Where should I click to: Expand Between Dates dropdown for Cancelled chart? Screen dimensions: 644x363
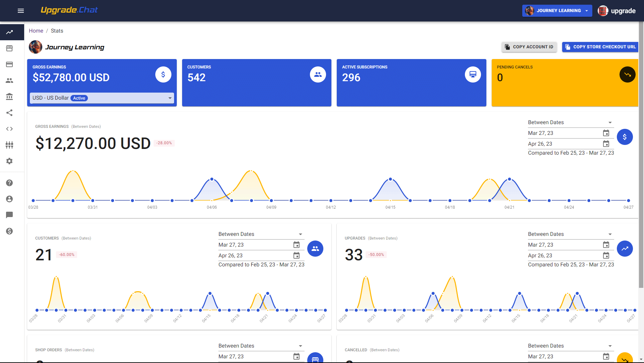(x=571, y=346)
